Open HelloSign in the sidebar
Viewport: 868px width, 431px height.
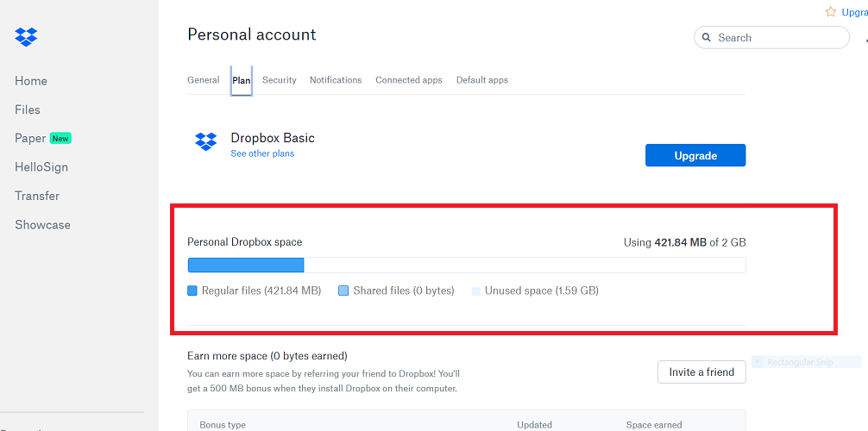[41, 167]
